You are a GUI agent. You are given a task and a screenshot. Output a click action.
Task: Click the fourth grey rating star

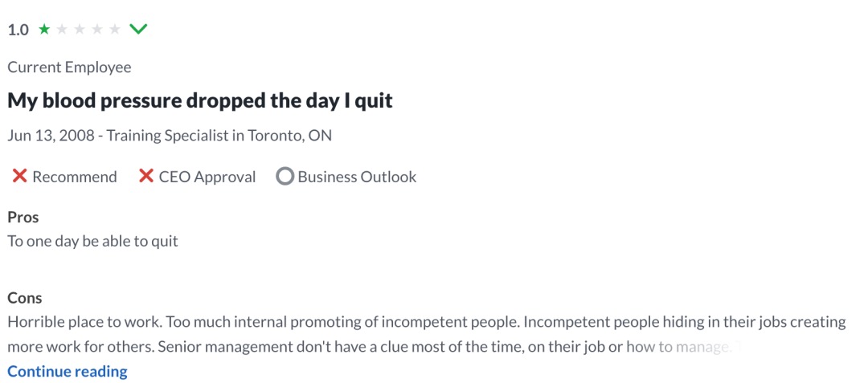click(97, 29)
